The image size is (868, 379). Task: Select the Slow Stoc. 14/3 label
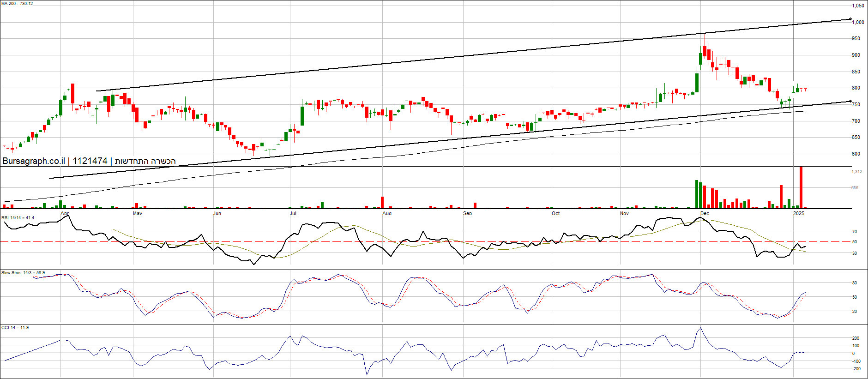pyautogui.click(x=23, y=273)
